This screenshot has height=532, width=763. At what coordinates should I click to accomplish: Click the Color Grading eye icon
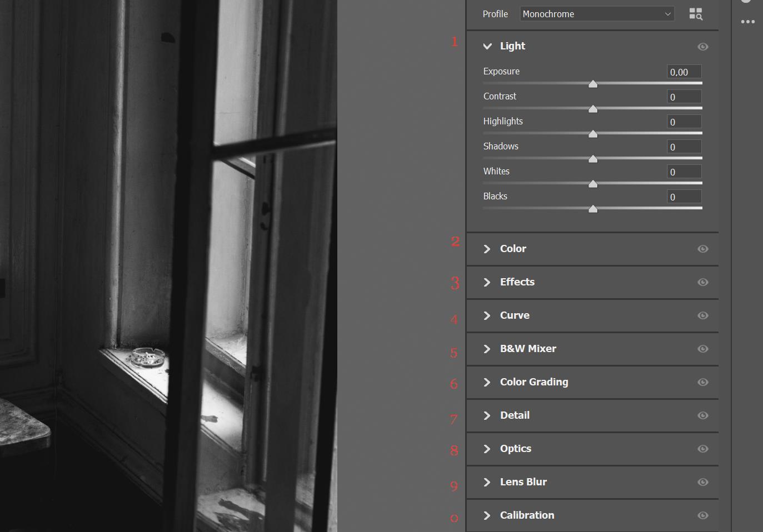pos(702,382)
